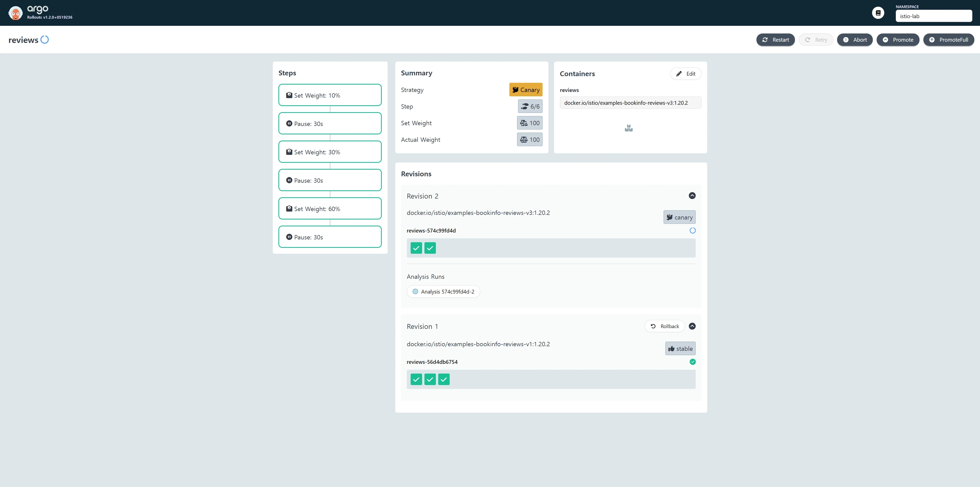Open the documentation book icon

coord(878,13)
